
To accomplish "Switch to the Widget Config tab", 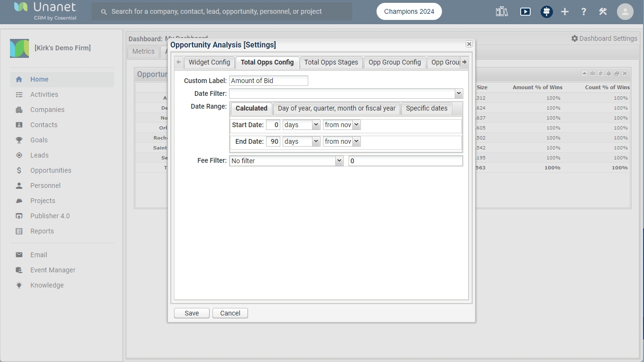I will coord(209,62).
